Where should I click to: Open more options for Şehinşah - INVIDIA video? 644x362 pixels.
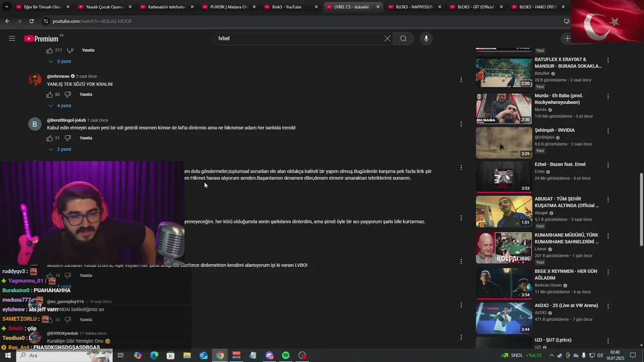coord(608,131)
